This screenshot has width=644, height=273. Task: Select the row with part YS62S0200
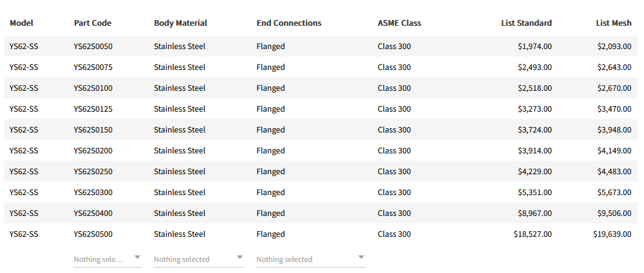(x=93, y=151)
